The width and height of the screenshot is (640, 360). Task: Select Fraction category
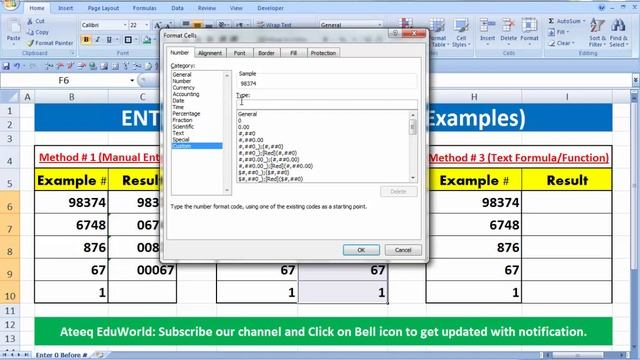tap(182, 120)
